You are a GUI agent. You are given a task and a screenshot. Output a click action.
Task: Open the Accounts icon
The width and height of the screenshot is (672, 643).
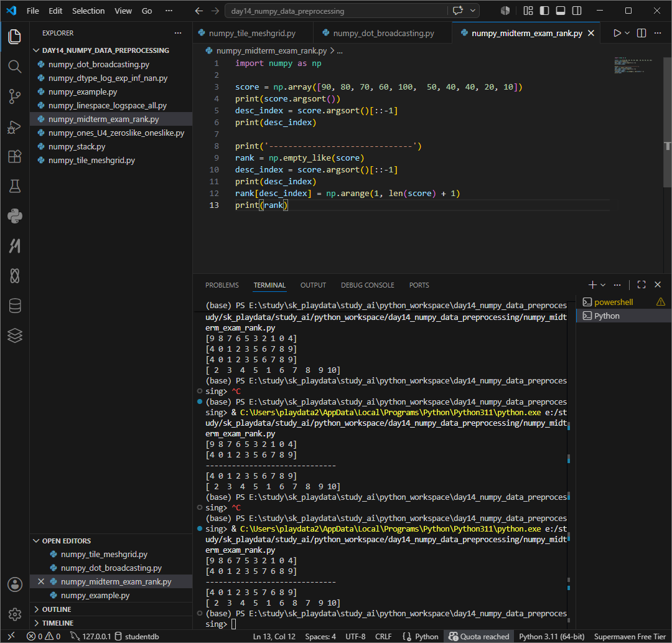14,584
